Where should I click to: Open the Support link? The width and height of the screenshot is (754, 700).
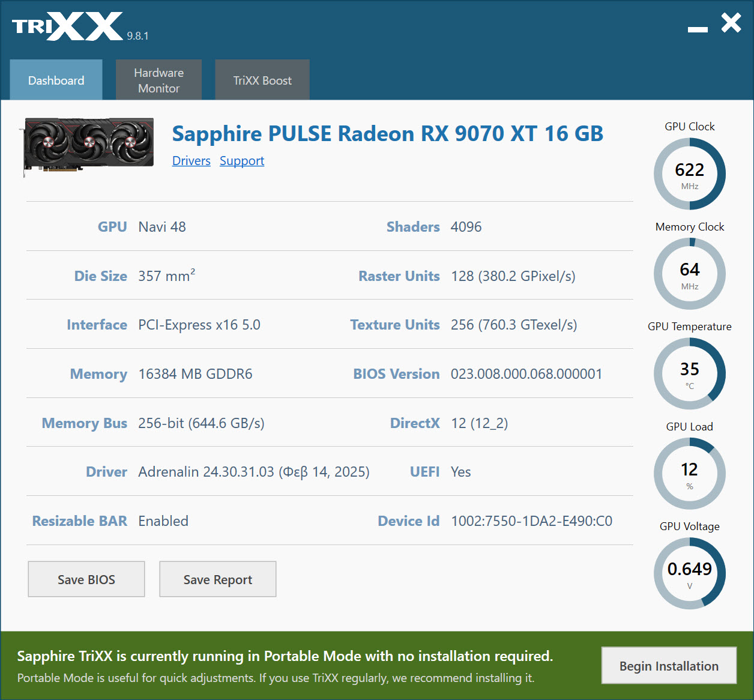point(242,161)
